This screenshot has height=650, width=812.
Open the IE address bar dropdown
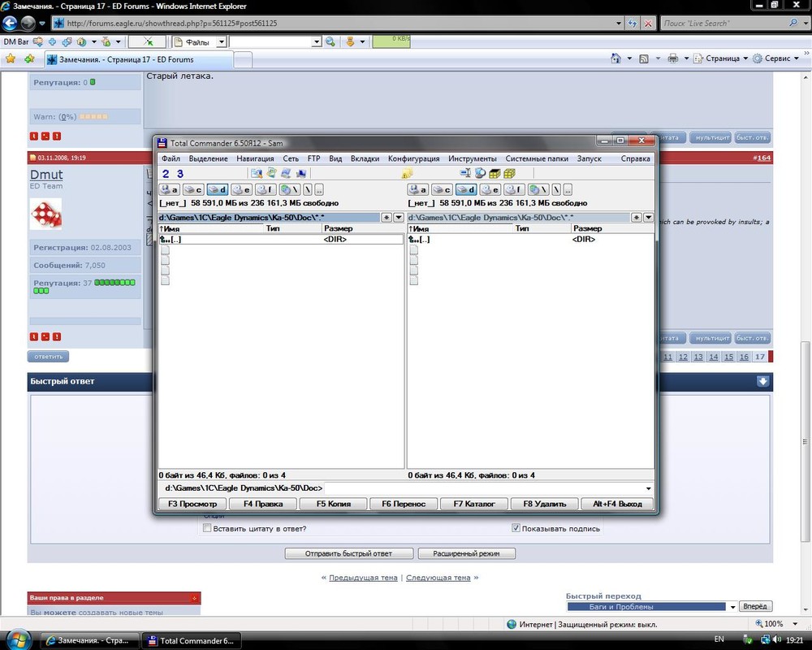(618, 24)
